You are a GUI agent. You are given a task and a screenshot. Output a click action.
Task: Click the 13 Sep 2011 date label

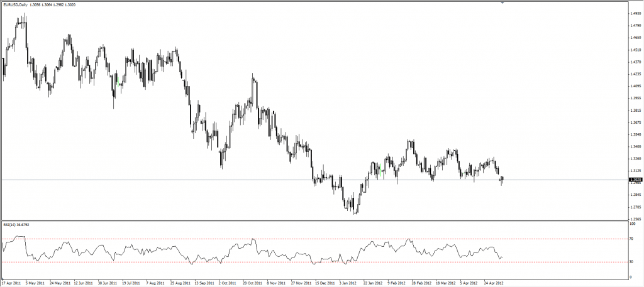pos(204,283)
